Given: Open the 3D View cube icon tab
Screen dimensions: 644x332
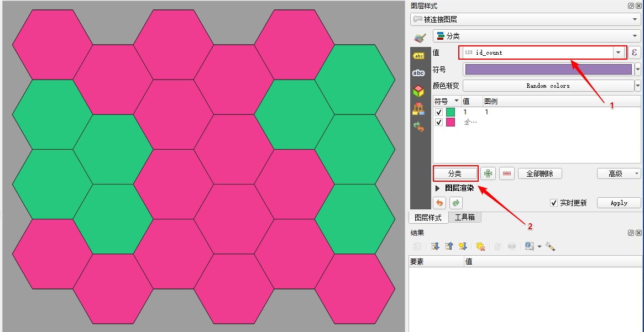Looking at the screenshot, I should point(419,91).
